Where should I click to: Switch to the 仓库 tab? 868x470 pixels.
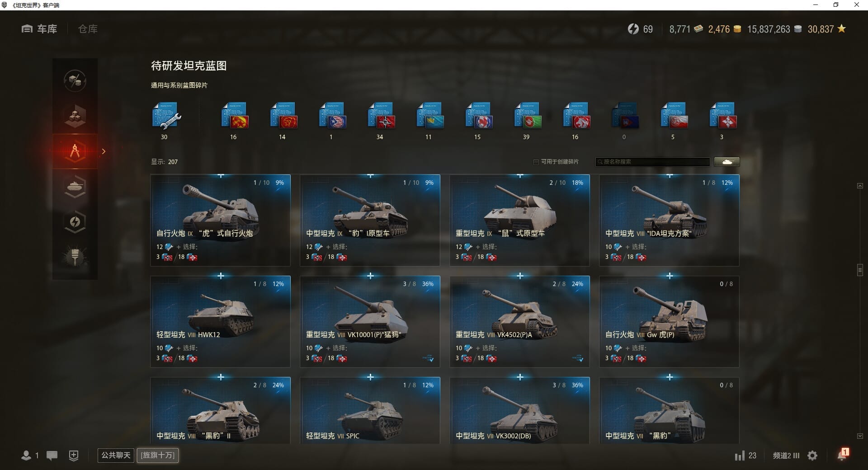[88, 29]
